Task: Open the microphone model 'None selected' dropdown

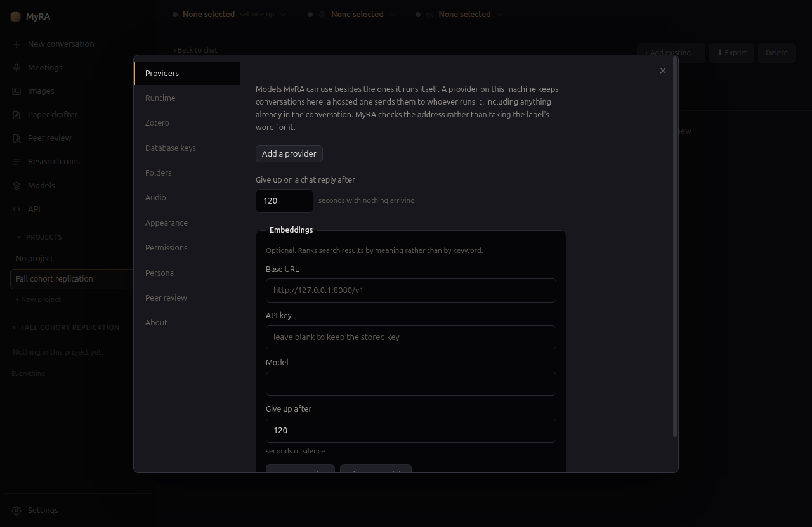Action: (x=352, y=14)
